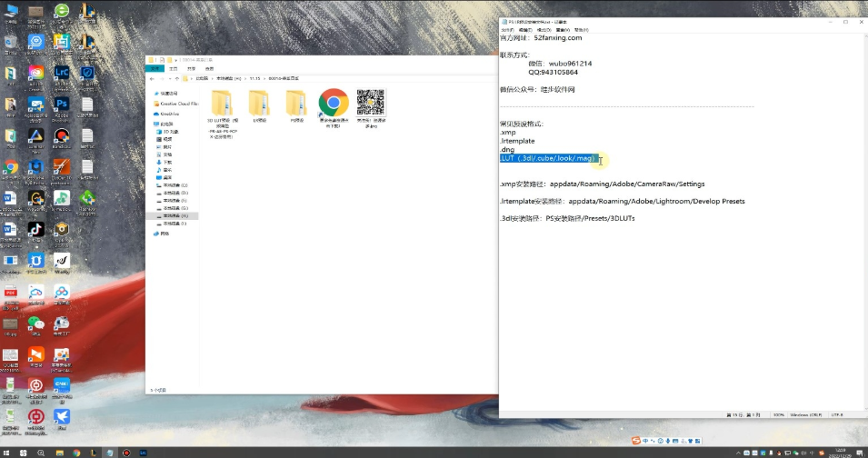Select the Lightroom Classic desktop icon
This screenshot has height=458, width=868.
62,75
